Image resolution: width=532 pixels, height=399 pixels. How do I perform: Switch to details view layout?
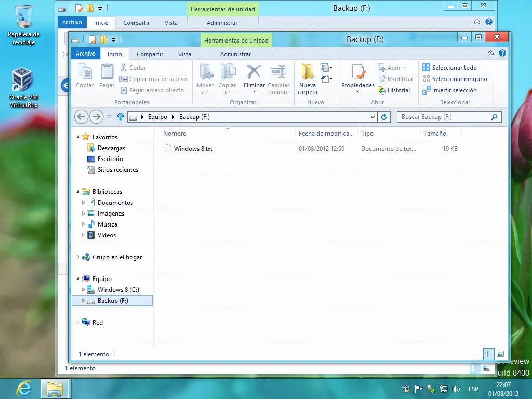point(489,354)
